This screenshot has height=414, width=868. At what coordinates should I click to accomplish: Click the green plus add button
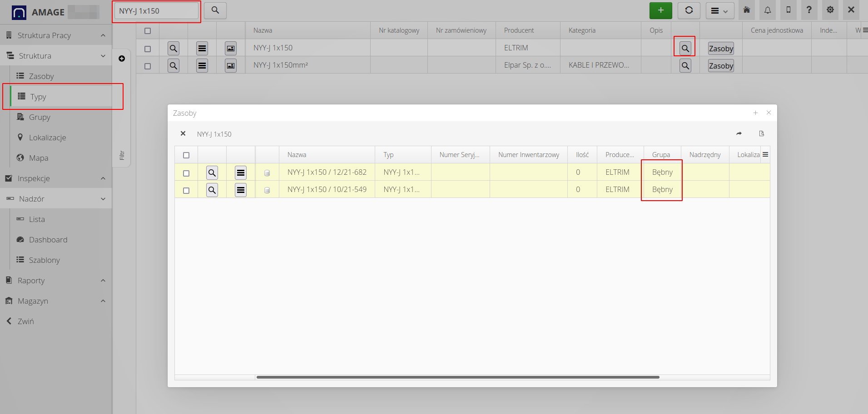click(x=660, y=10)
